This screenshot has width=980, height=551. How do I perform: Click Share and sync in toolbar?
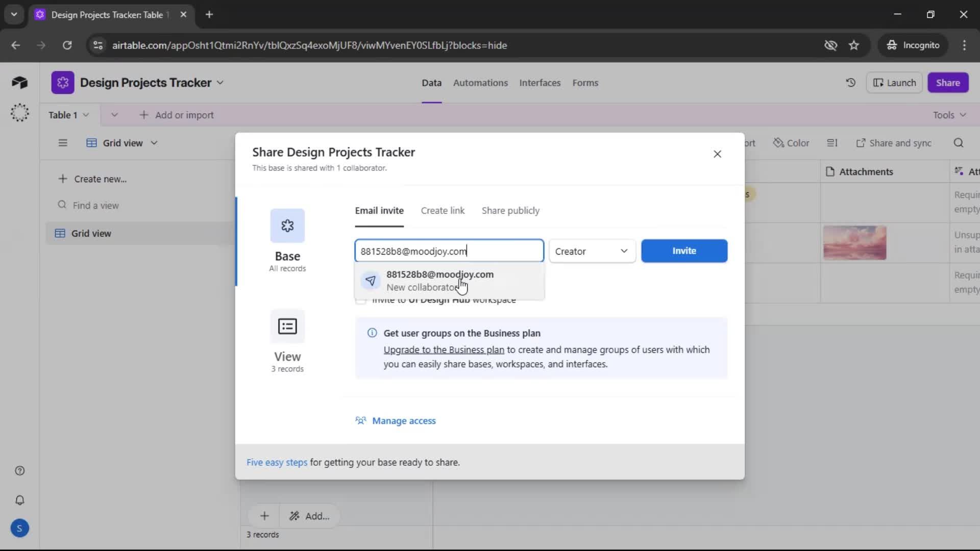click(x=894, y=143)
